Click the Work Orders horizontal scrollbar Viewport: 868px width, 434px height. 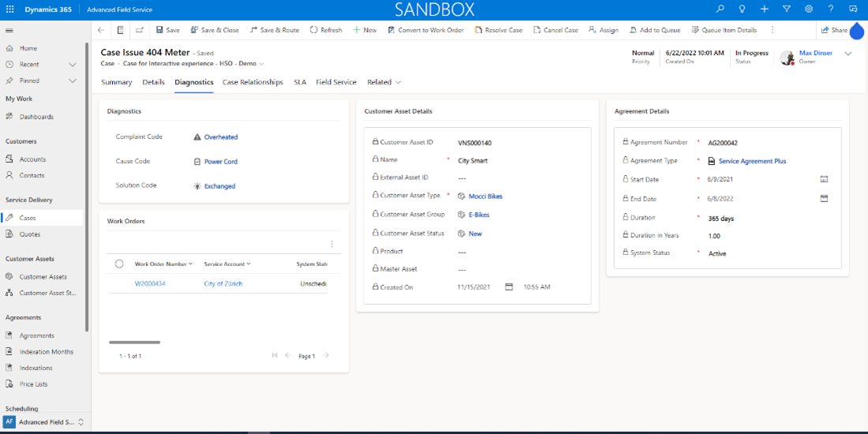pos(134,342)
